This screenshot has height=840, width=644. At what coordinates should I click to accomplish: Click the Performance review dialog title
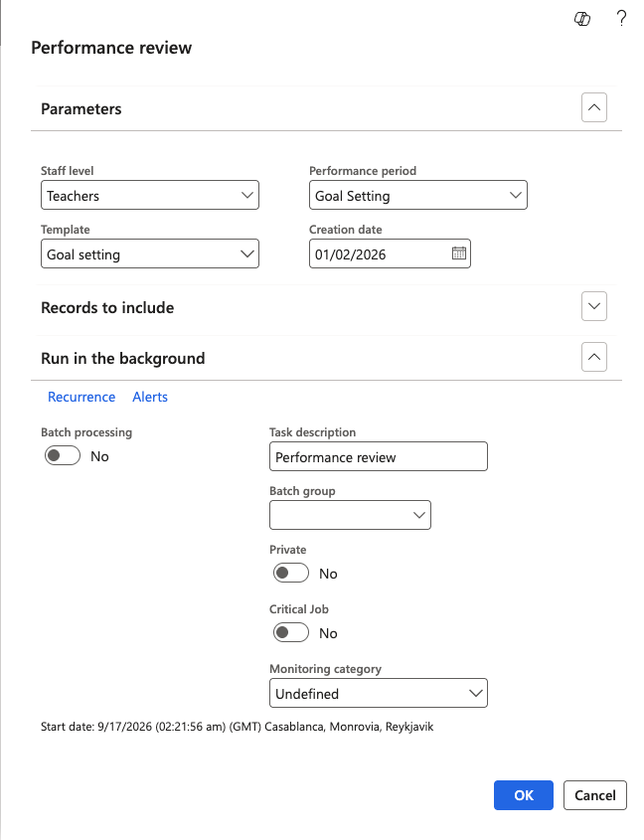pos(111,48)
